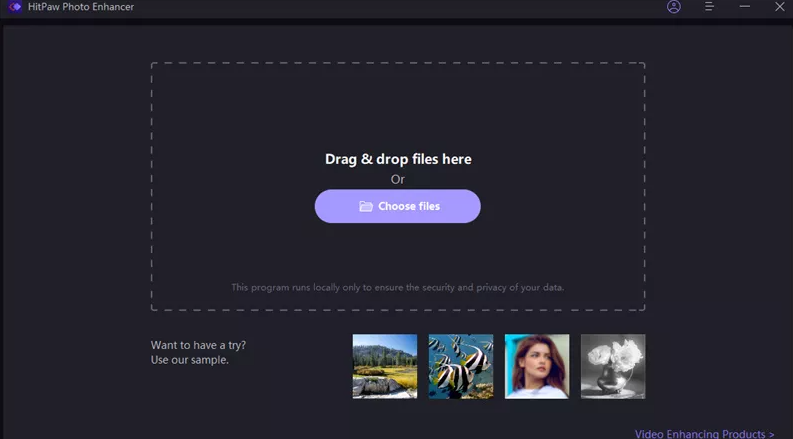The image size is (793, 439).
Task: Select the striped fish sample image
Action: pyautogui.click(x=461, y=366)
